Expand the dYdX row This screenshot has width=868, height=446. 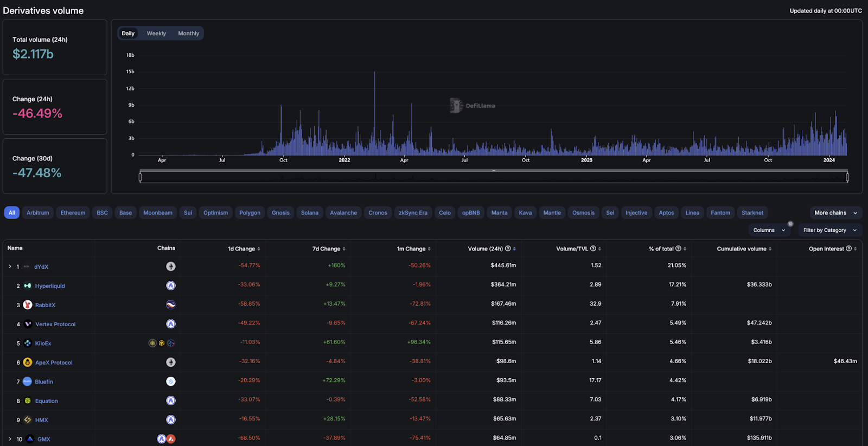10,267
